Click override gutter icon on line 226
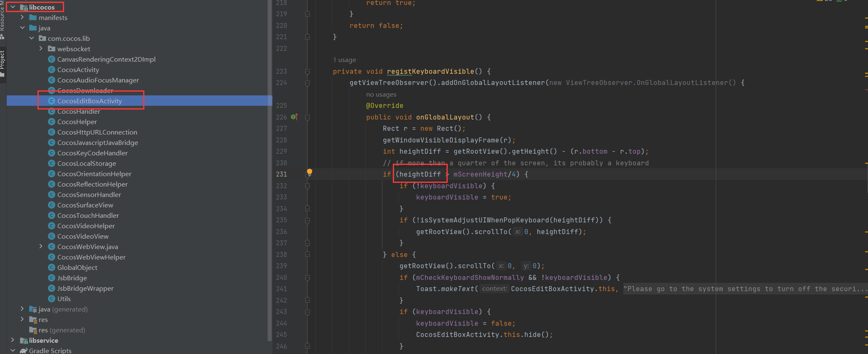Viewport: 868px width, 354px height. [294, 117]
